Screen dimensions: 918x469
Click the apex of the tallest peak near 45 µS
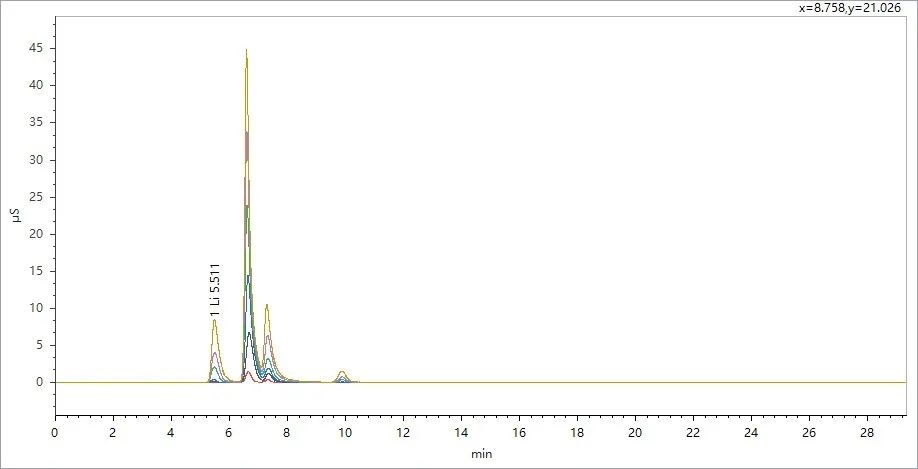tap(246, 50)
